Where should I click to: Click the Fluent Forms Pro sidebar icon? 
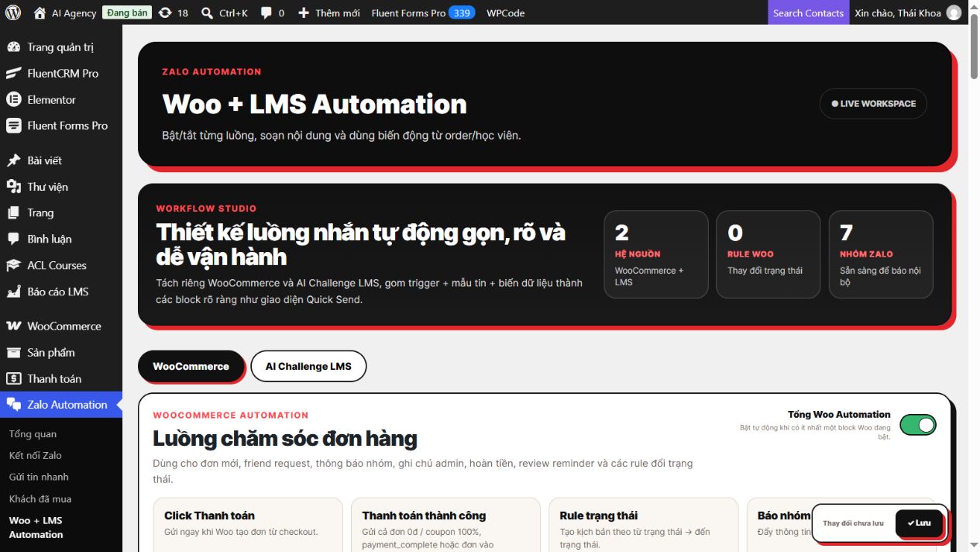(13, 126)
